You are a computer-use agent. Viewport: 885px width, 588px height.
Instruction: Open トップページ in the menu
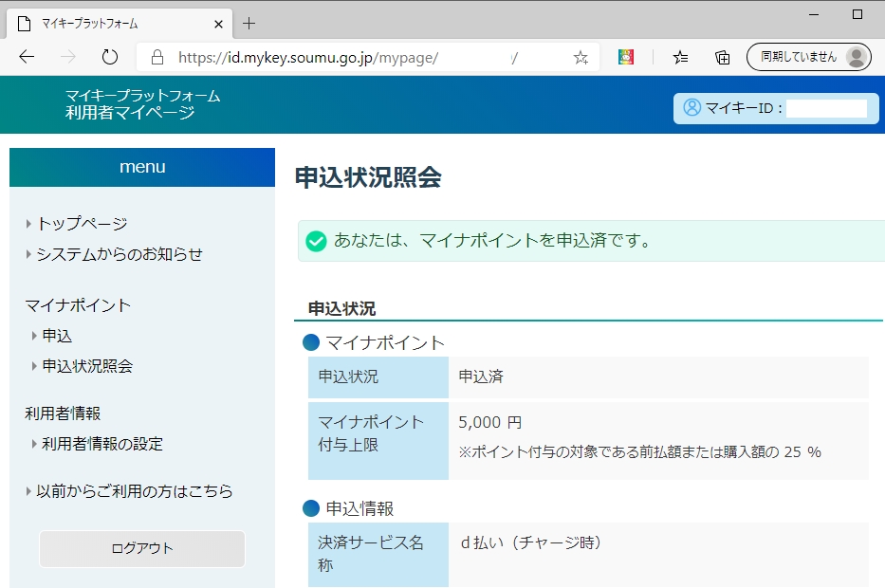[x=82, y=224]
